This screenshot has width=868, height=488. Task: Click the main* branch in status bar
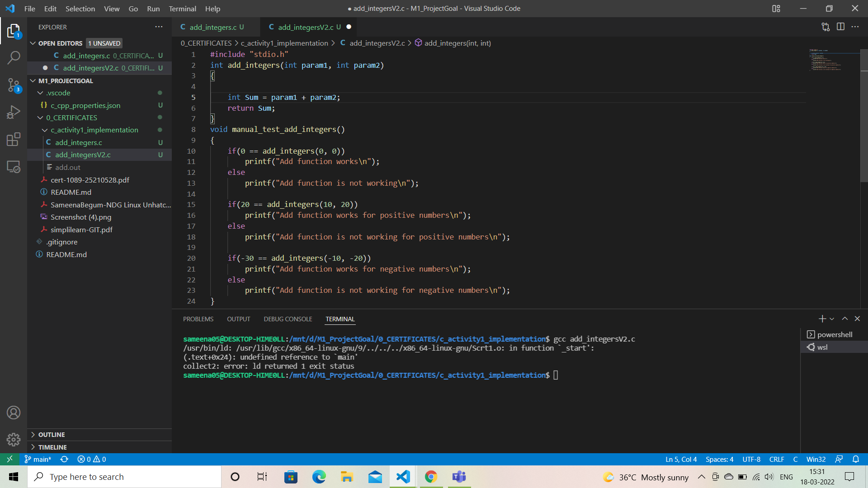click(38, 459)
